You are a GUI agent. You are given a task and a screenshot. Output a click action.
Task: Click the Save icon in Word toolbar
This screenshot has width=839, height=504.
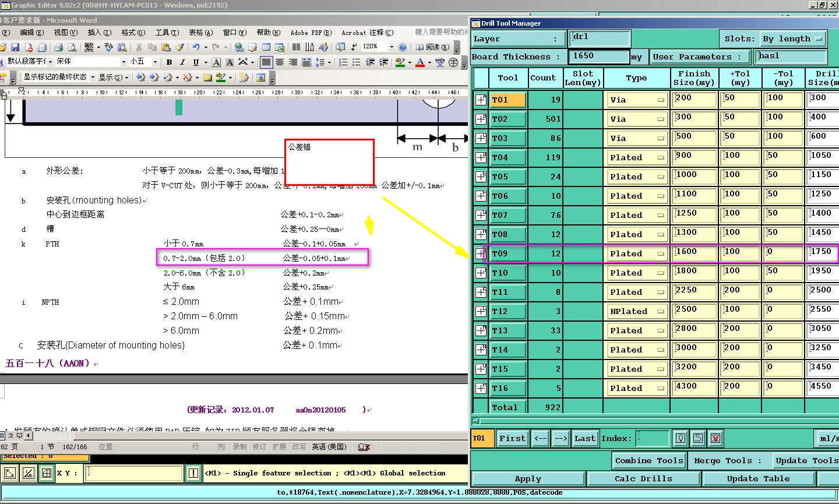tap(15, 47)
